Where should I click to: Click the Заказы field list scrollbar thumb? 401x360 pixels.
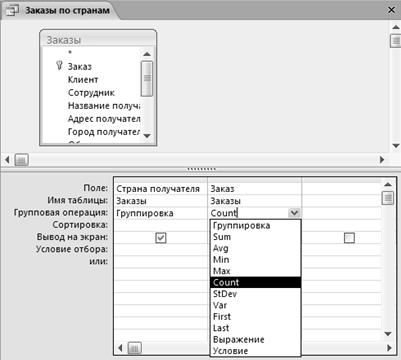coord(147,79)
